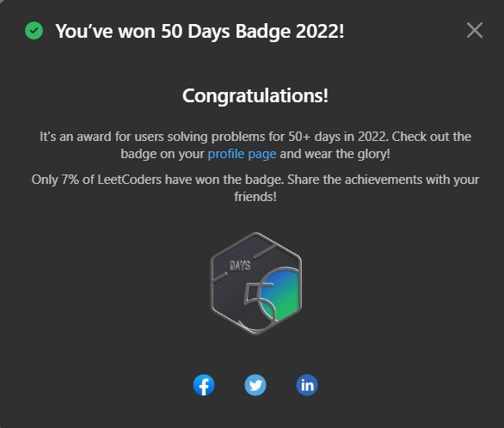This screenshot has width=504, height=428.
Task: Click the "2022!" part of the title
Action: 320,31
